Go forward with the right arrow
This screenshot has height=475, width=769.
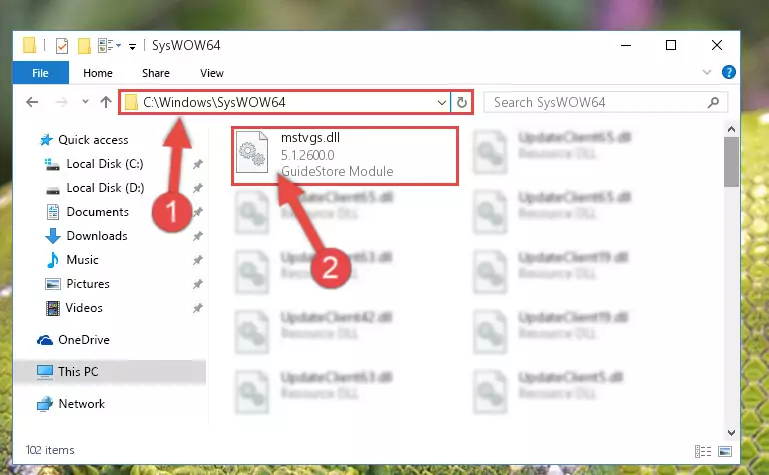click(x=61, y=102)
